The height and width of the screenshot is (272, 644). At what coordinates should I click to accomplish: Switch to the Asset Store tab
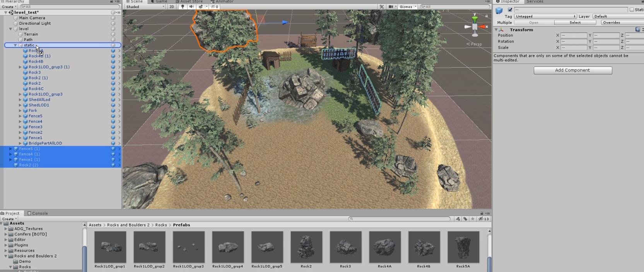click(188, 2)
